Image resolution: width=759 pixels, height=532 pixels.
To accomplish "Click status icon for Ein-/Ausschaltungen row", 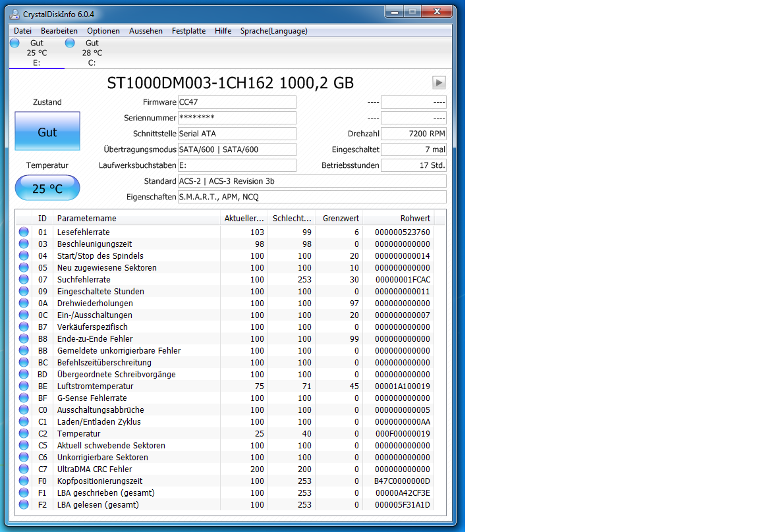I will click(x=24, y=315).
